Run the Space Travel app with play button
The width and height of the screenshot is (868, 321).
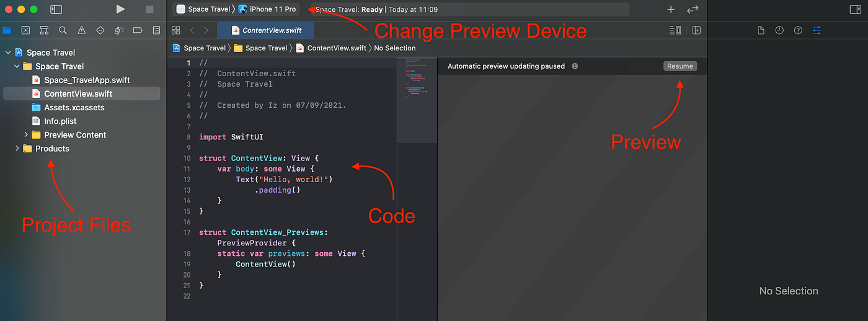(120, 9)
